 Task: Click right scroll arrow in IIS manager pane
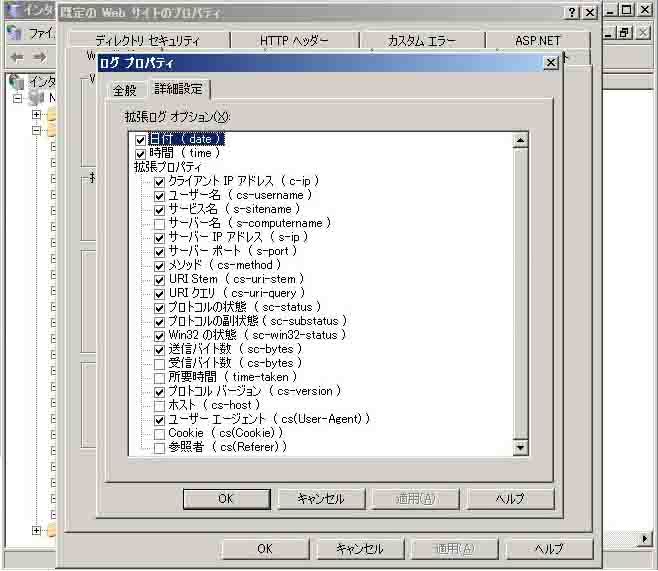tap(645, 538)
